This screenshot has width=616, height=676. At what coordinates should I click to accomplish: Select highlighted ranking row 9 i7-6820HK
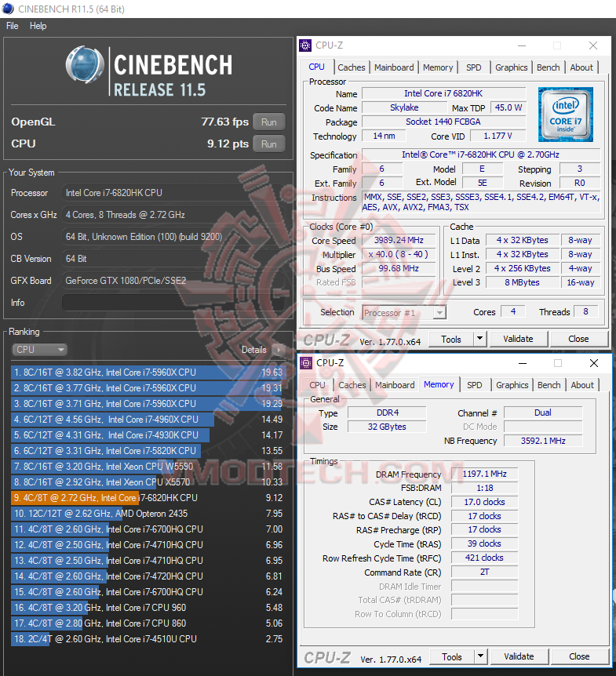148,498
